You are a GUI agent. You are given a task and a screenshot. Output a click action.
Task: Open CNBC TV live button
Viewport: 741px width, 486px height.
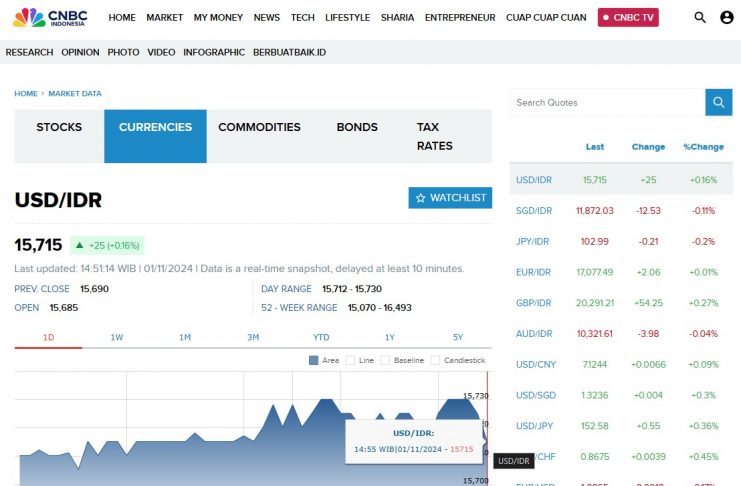(x=628, y=17)
